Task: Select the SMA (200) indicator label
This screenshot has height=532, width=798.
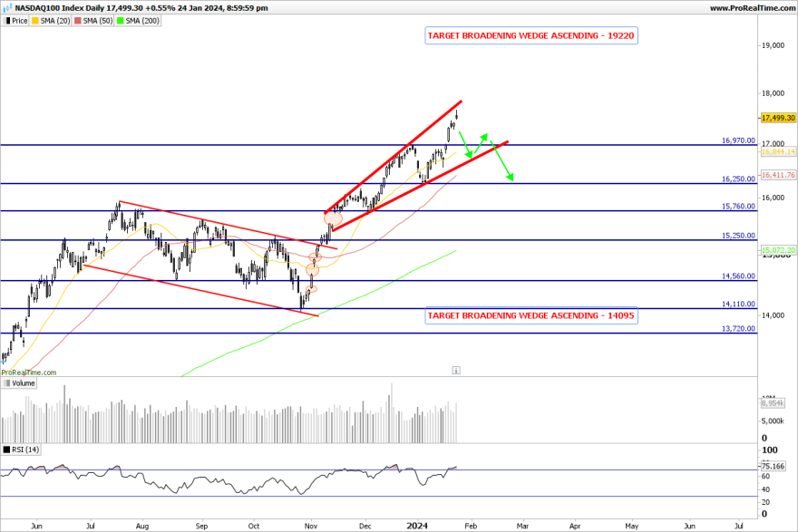Action: pos(142,21)
